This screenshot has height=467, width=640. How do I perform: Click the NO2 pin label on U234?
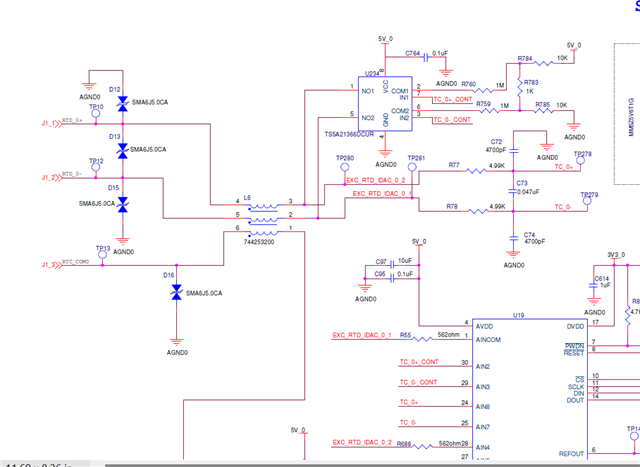[x=368, y=118]
